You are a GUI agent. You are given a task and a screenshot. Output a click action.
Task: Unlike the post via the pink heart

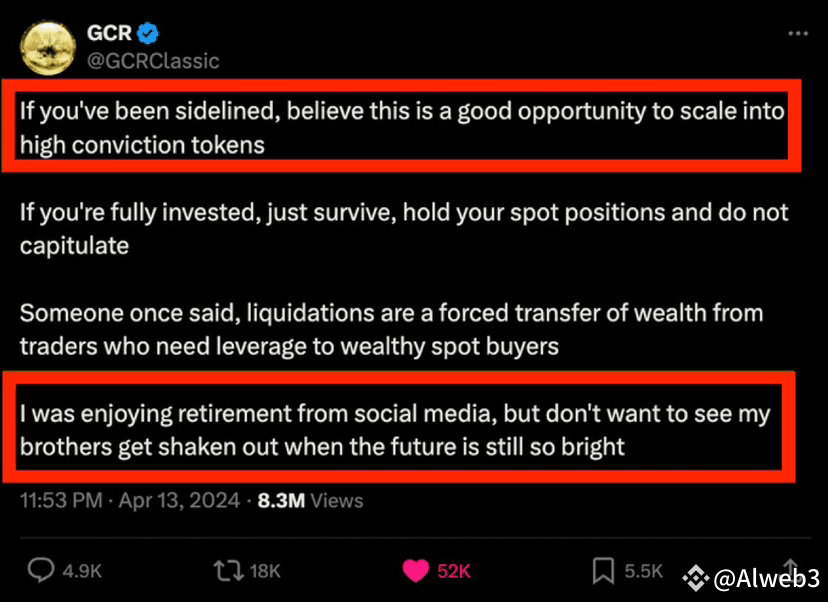point(415,571)
